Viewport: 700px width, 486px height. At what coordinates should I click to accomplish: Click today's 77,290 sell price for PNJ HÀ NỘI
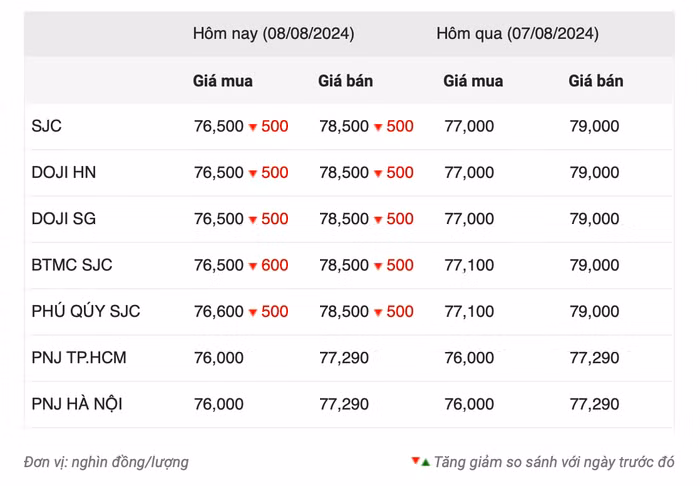(x=343, y=404)
